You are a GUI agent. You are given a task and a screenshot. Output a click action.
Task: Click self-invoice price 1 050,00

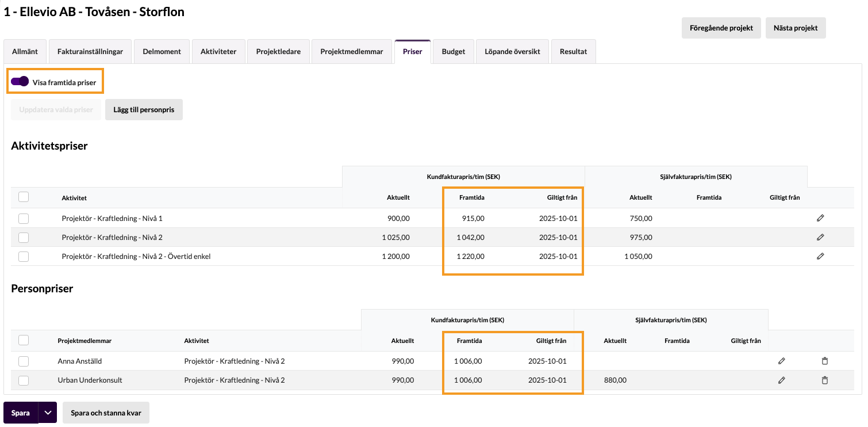pyautogui.click(x=639, y=256)
